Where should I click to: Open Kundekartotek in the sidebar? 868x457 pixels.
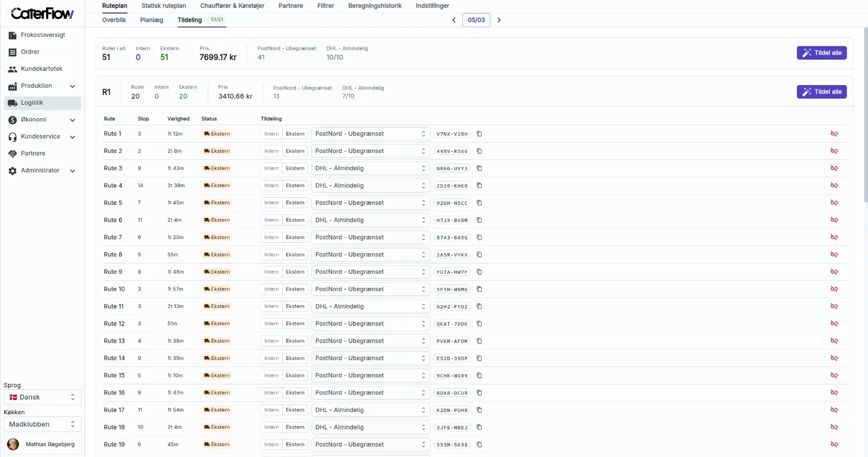(x=42, y=69)
